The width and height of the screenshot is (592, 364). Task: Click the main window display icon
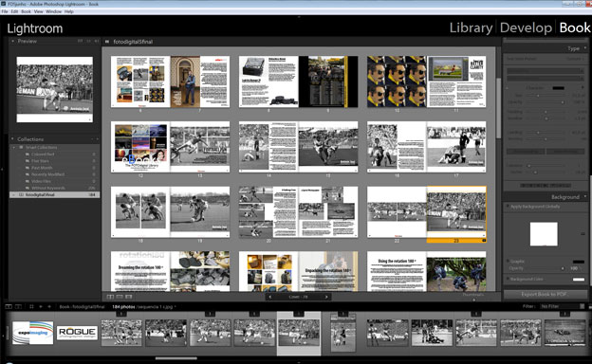click(x=9, y=307)
